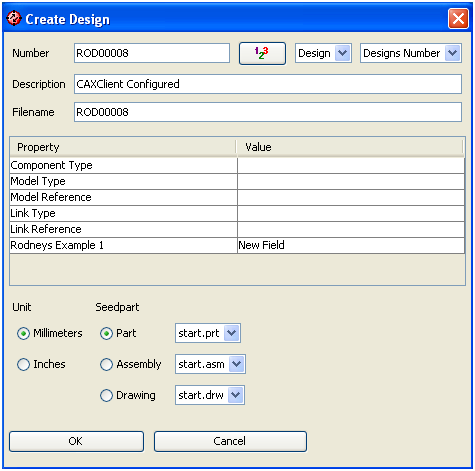Click the empty Component Type value cell
Image resolution: width=475 pixels, height=471 pixels.
click(351, 165)
